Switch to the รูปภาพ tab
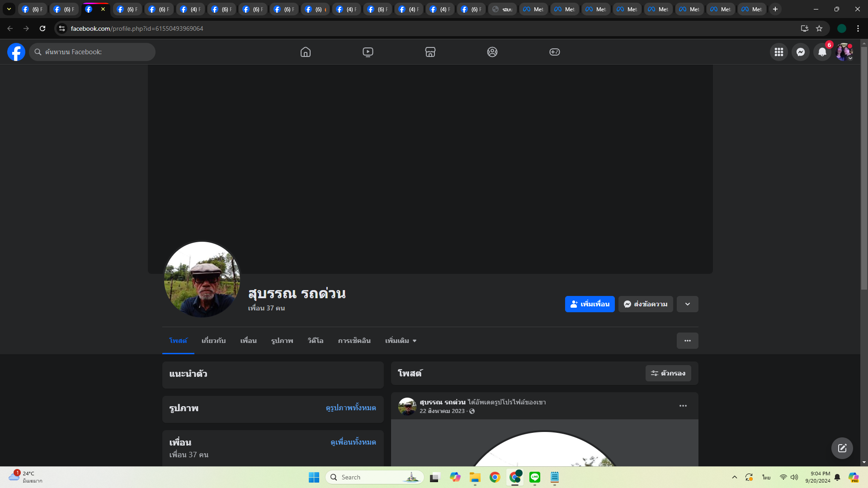The height and width of the screenshot is (488, 868). (282, 341)
